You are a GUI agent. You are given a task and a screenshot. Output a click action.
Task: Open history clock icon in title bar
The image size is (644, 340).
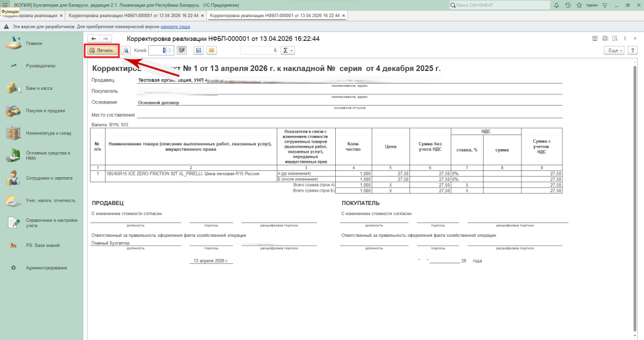(569, 5)
